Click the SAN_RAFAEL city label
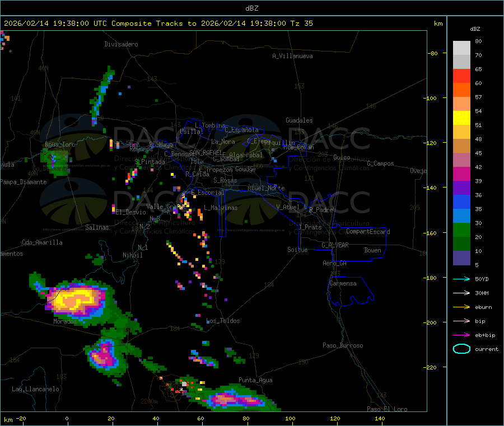504x426 pixels. click(x=206, y=152)
